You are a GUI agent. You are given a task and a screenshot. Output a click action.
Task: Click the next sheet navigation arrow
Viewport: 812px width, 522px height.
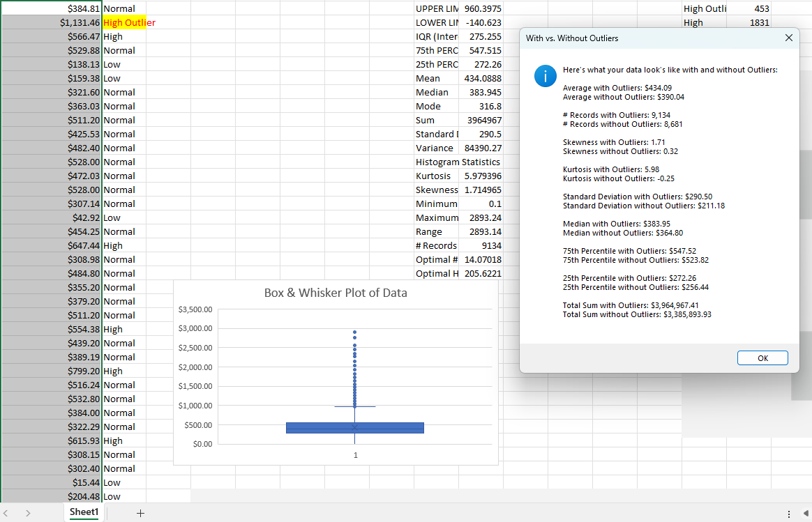coord(28,513)
